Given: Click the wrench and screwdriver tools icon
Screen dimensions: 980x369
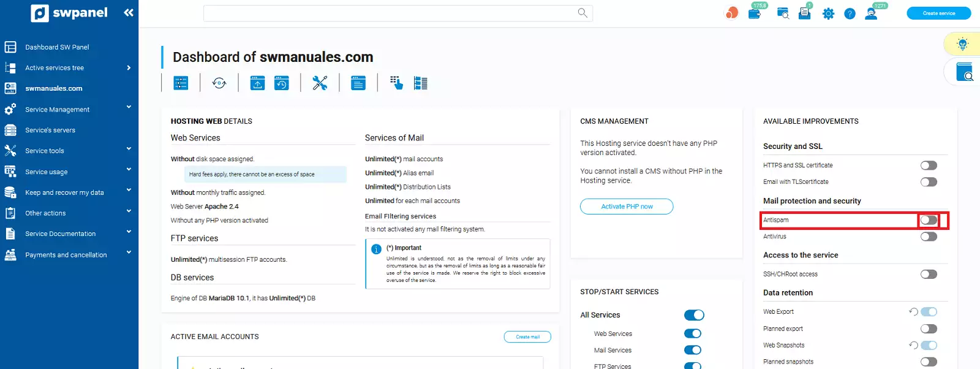Looking at the screenshot, I should pyautogui.click(x=320, y=83).
